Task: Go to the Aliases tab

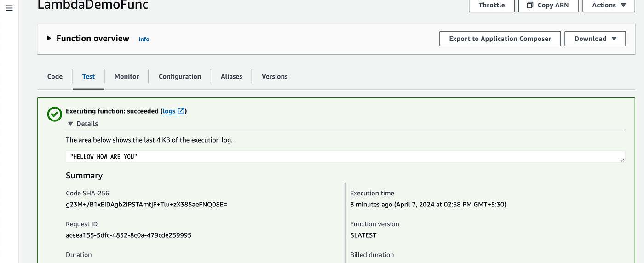Action: point(231,76)
